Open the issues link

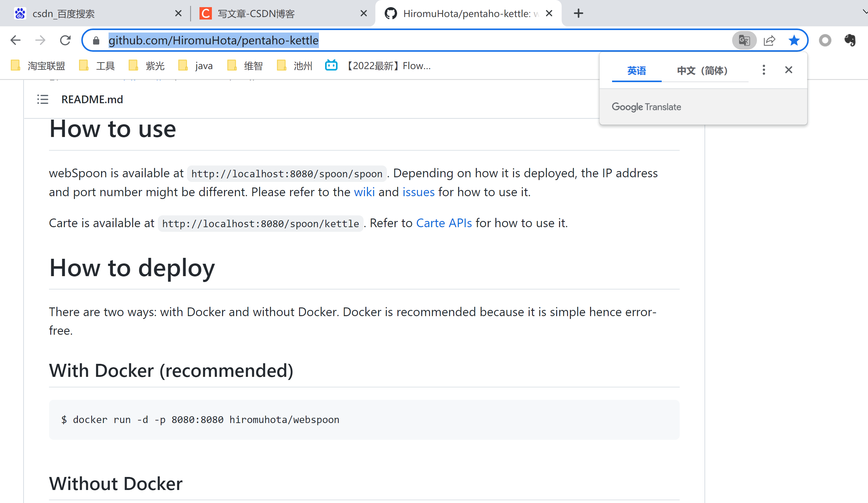[x=418, y=192]
